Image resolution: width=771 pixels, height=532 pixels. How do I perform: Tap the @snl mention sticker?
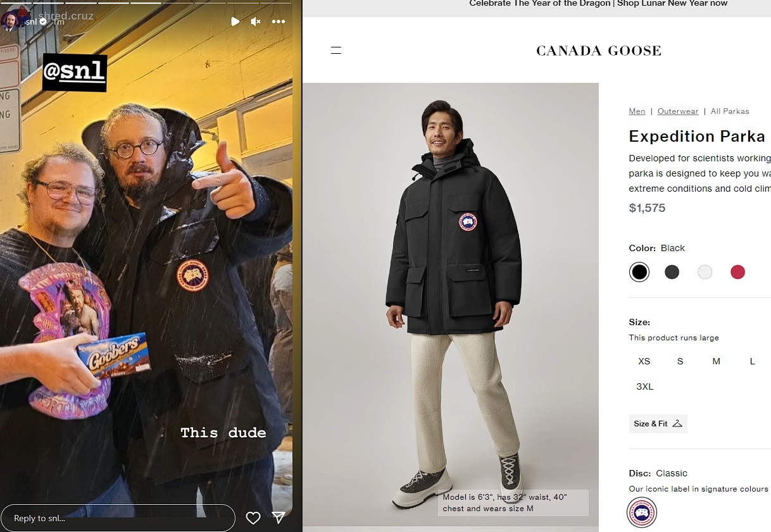click(75, 73)
